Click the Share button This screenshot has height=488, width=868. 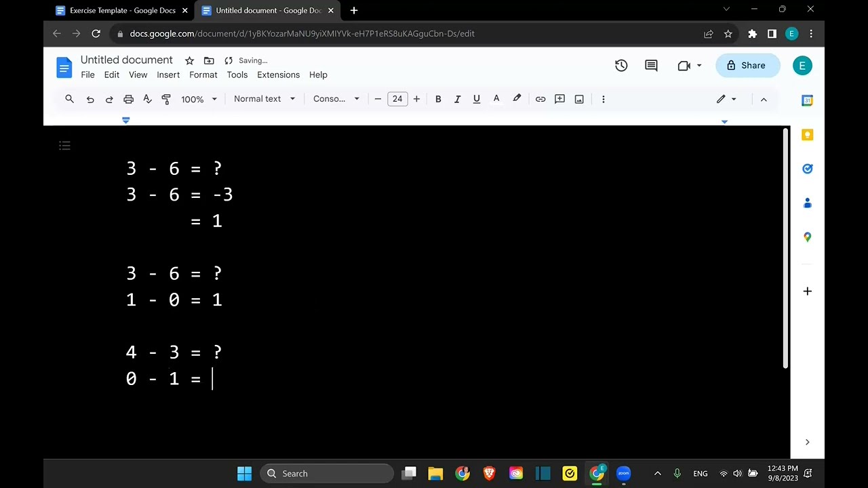(x=747, y=66)
